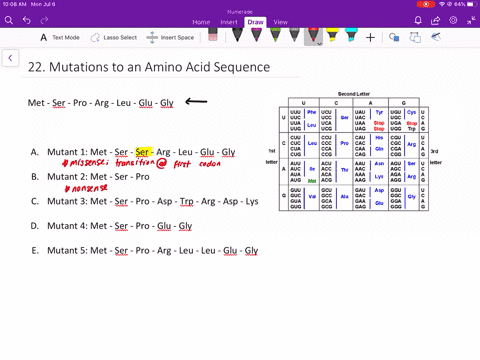Choose Insert Space tool

pyautogui.click(x=170, y=37)
